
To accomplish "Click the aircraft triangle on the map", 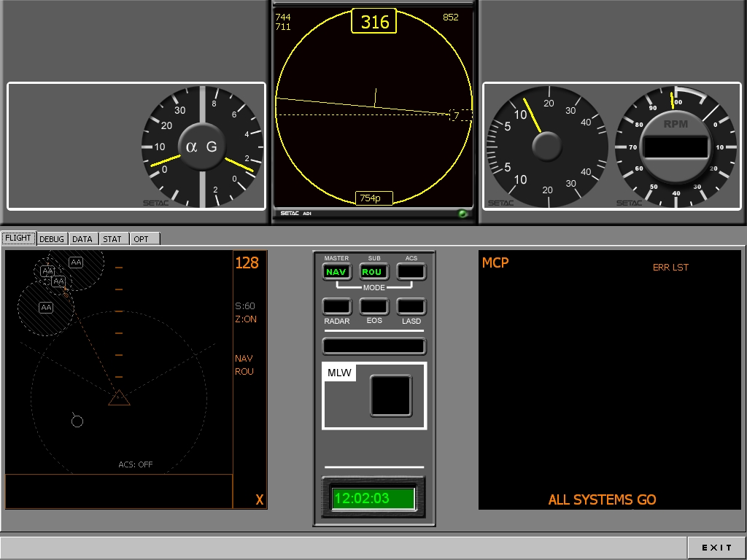I will (119, 398).
